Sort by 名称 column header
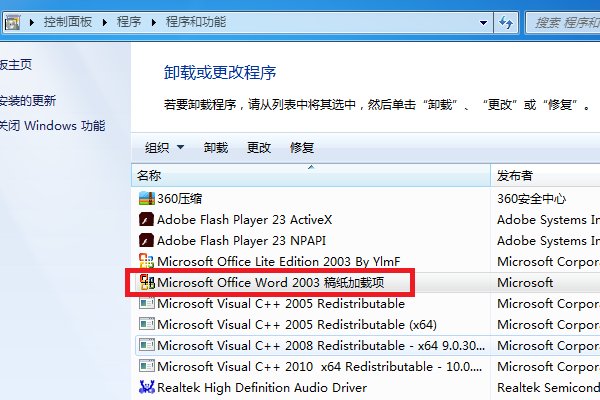This screenshot has width=600, height=400. (311, 176)
